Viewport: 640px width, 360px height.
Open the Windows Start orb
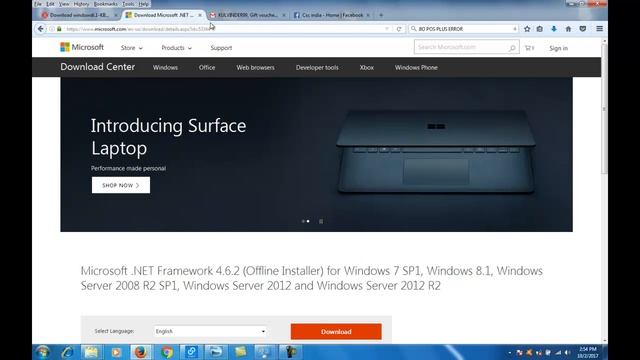pos(42,352)
